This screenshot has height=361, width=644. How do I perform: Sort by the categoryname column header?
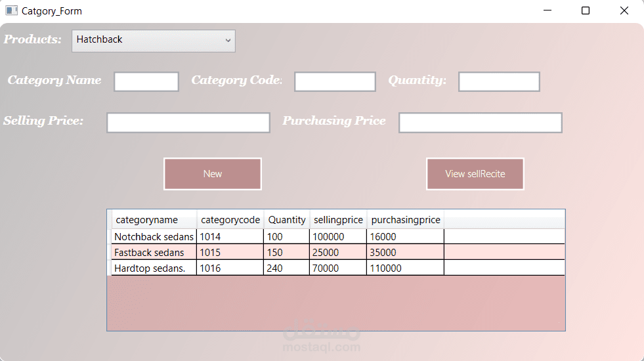(154, 220)
